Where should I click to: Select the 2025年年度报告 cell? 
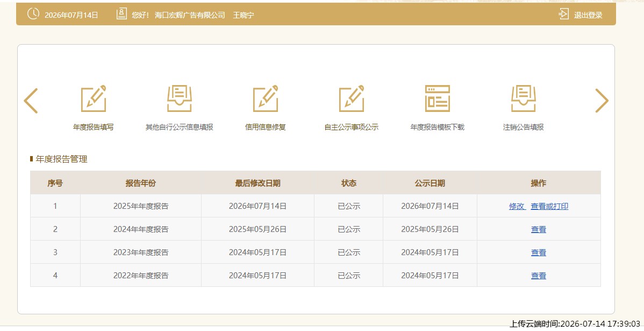pyautogui.click(x=141, y=206)
